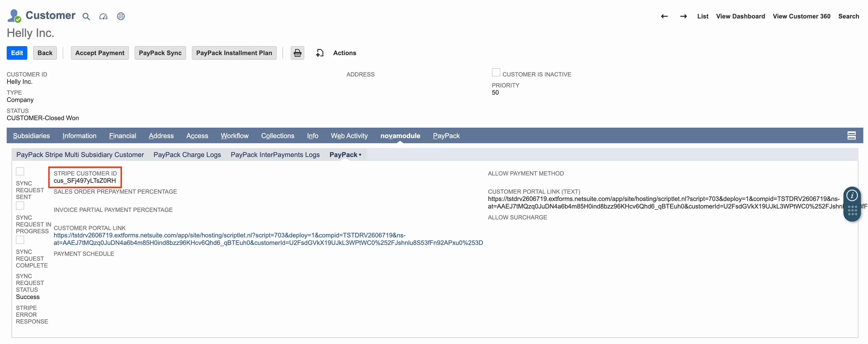Go to previous record with back arrow

(664, 16)
